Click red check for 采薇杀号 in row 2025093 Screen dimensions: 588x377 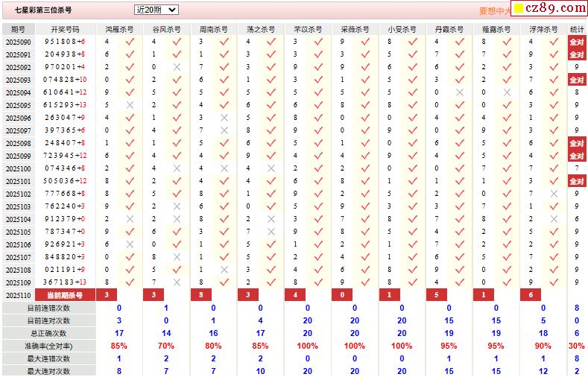[365, 80]
